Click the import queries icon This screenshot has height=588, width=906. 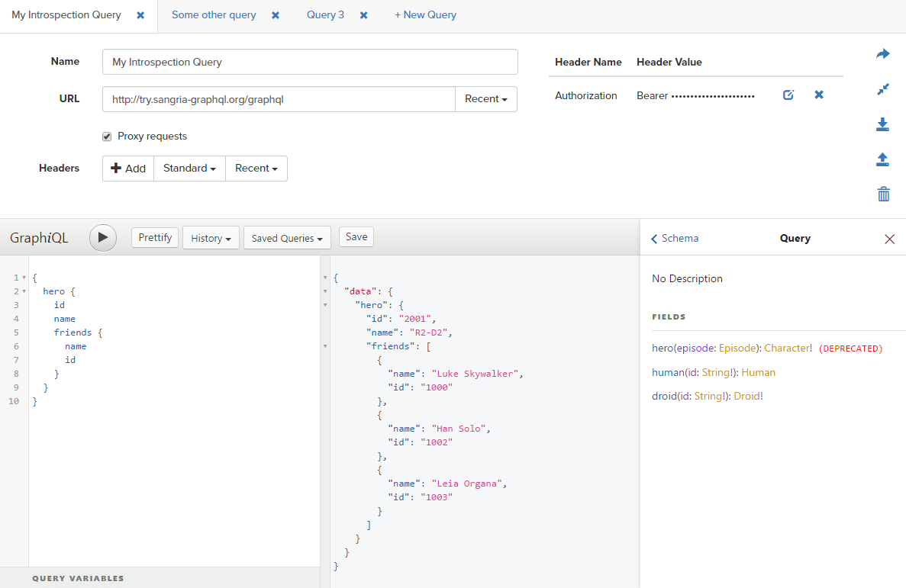(882, 159)
